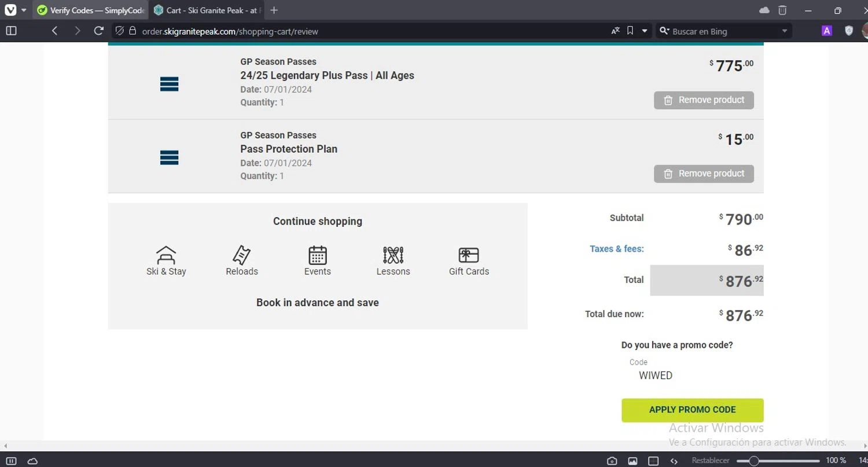Click Pass Protection Plan menu lines icon
868x467 pixels.
click(x=169, y=158)
